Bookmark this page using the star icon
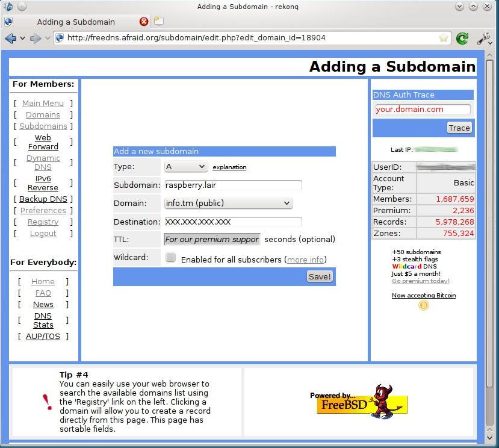This screenshot has width=499, height=448. 444,38
